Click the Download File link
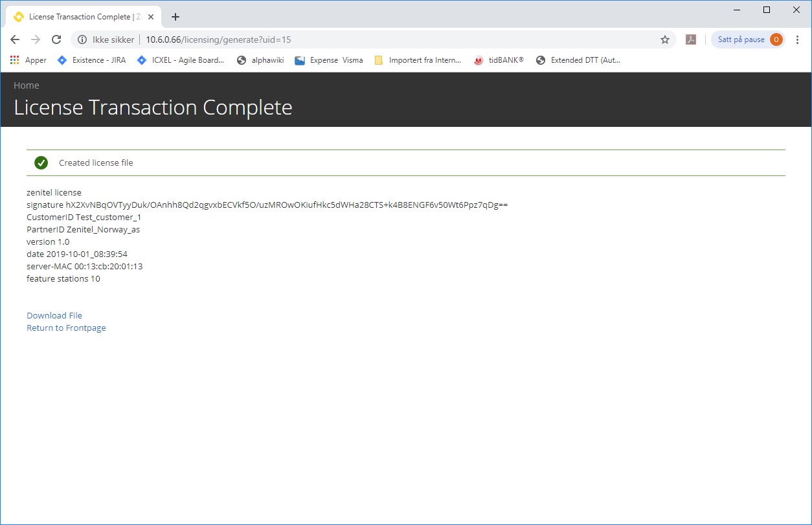The height and width of the screenshot is (525, 812). [x=54, y=315]
